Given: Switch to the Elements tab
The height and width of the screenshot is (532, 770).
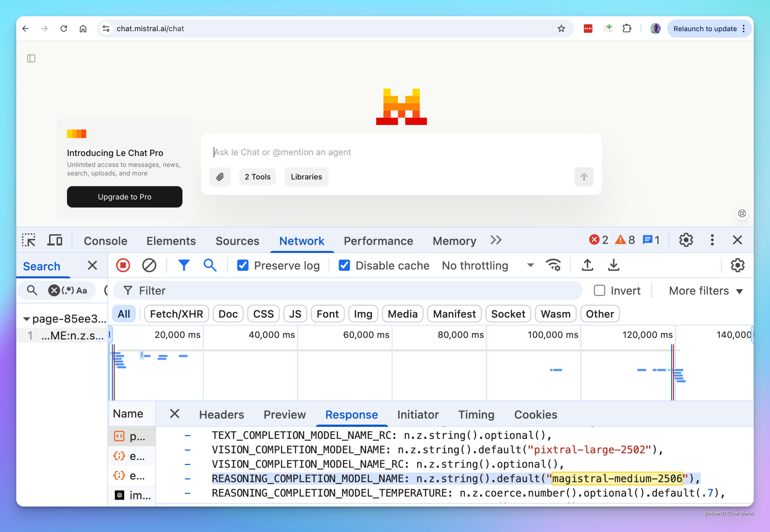Looking at the screenshot, I should pos(171,241).
